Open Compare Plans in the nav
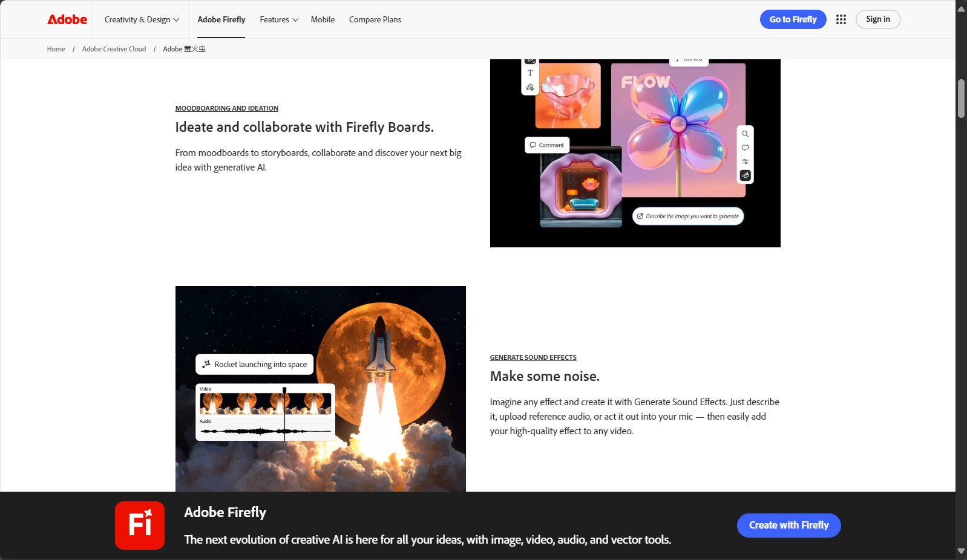967x560 pixels. pos(375,19)
